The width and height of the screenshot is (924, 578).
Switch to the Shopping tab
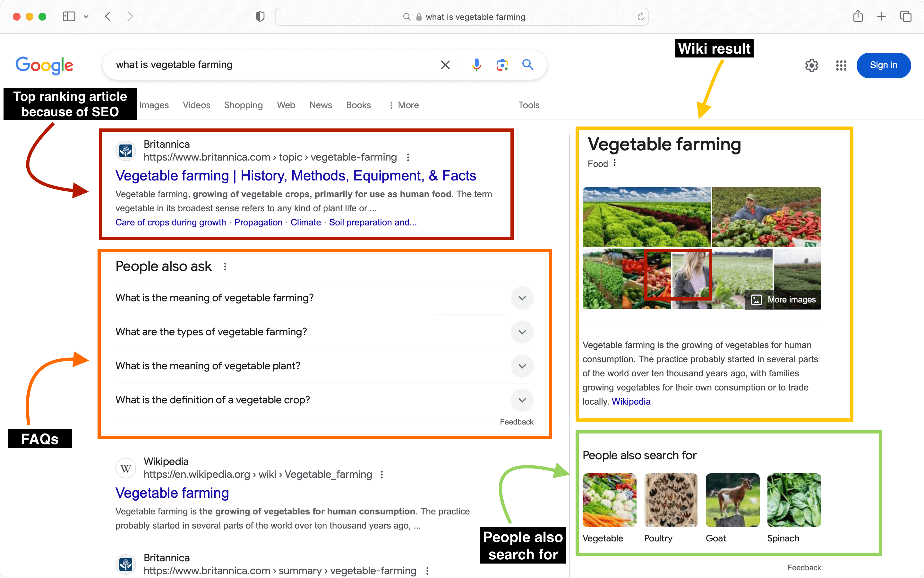click(244, 105)
